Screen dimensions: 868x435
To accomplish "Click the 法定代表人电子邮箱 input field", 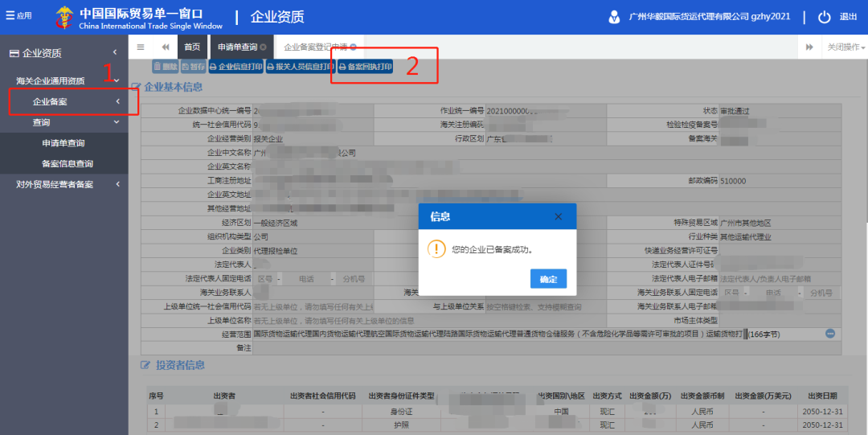I will click(x=780, y=279).
